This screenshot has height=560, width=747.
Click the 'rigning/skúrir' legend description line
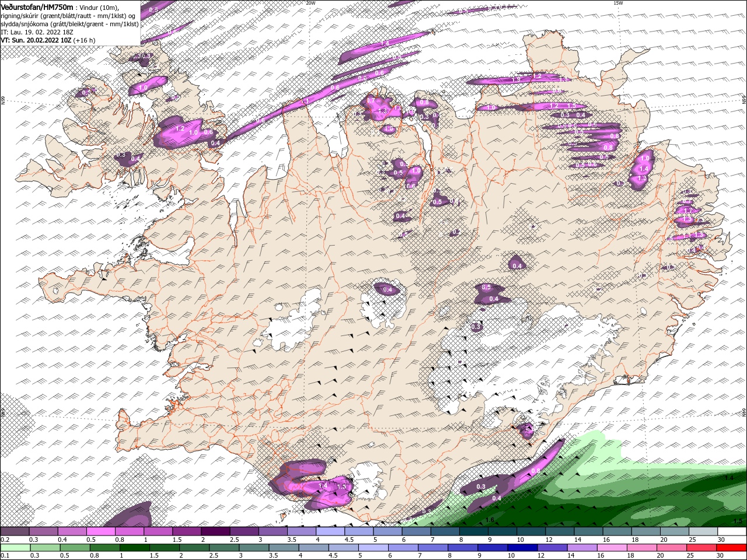click(68, 16)
